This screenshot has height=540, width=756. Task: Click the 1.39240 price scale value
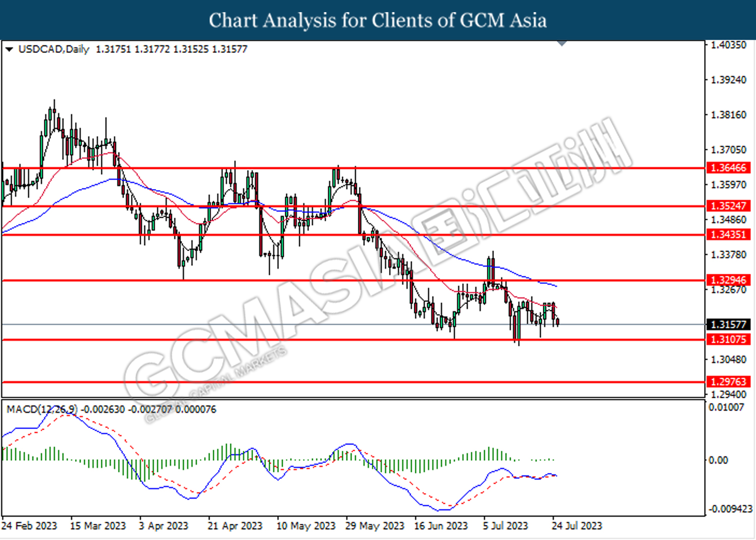coord(728,80)
